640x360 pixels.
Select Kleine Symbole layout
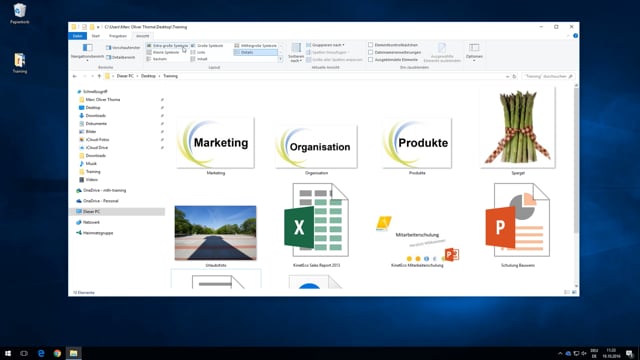point(163,52)
